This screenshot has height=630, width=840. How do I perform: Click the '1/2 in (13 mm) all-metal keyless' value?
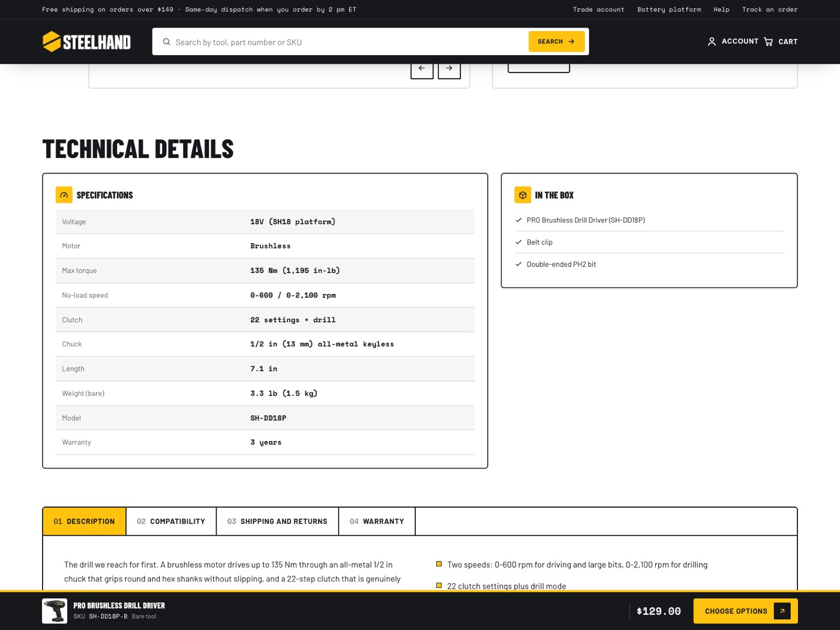point(322,344)
